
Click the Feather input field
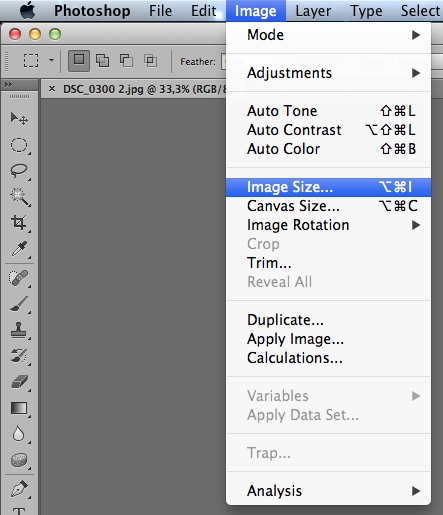pos(223,62)
